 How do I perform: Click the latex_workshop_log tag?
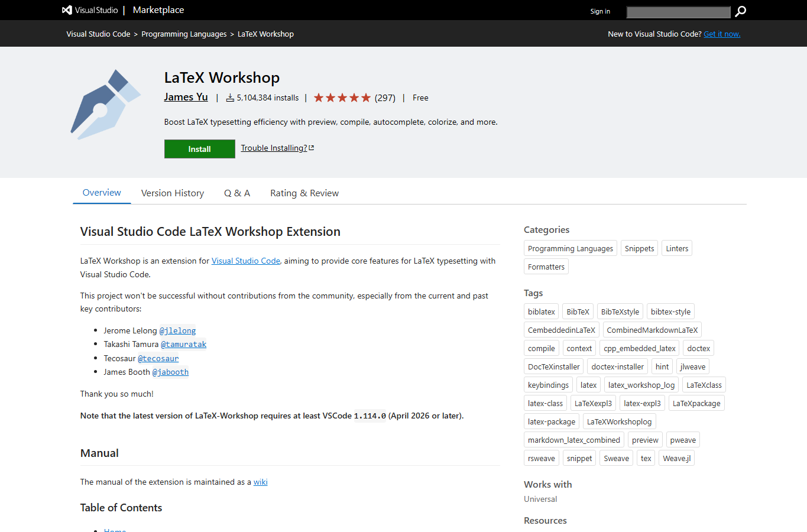tap(641, 385)
